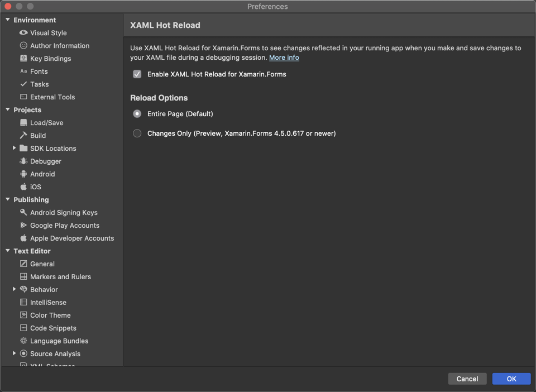Select the Debugger preferences icon
This screenshot has height=392, width=536.
pyautogui.click(x=23, y=161)
